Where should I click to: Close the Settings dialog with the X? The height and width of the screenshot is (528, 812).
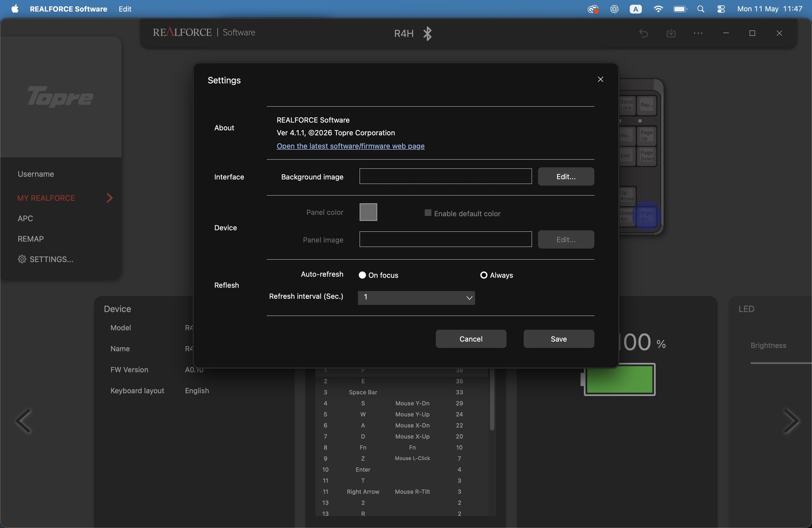pyautogui.click(x=600, y=80)
